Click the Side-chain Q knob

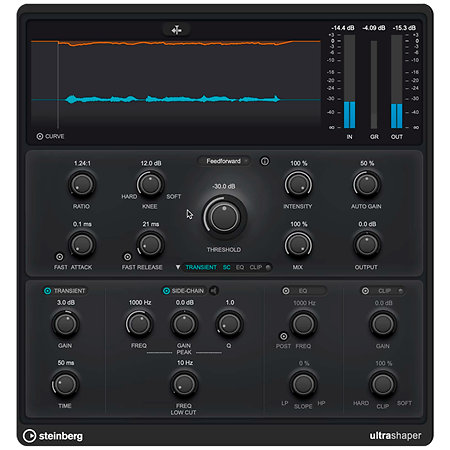pos(229,324)
